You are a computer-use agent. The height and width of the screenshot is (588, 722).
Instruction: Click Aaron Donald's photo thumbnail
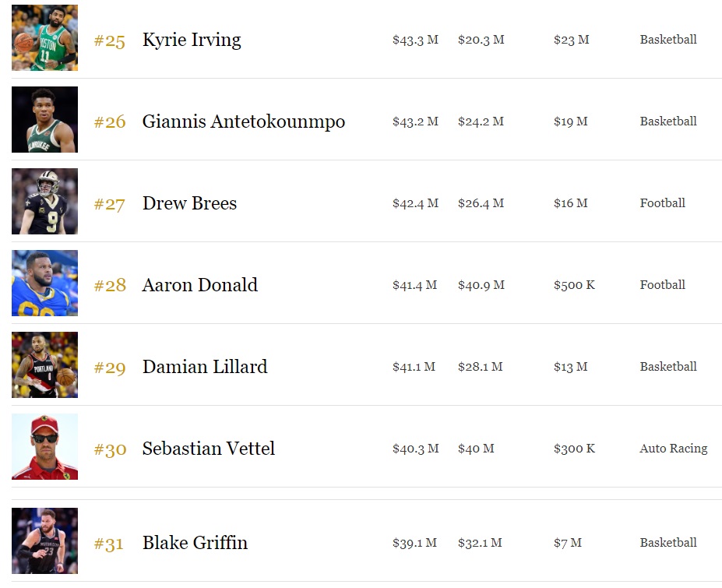coord(44,283)
